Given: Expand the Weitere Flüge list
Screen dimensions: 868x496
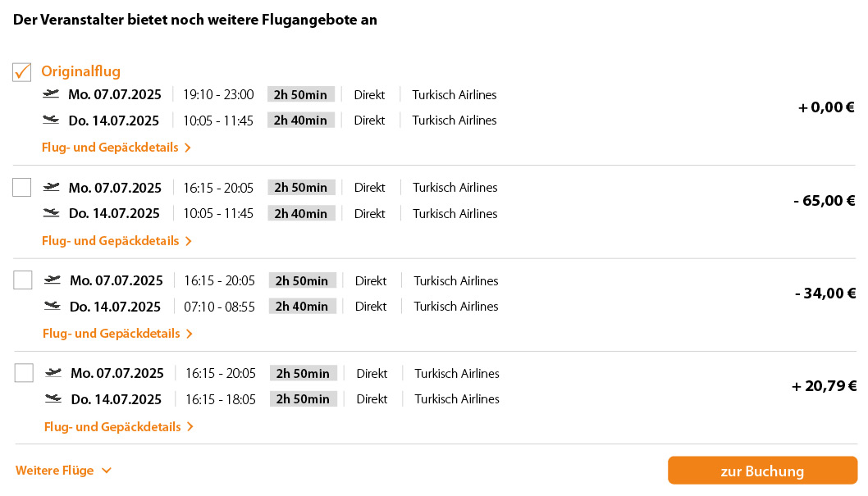Looking at the screenshot, I should click(63, 471).
